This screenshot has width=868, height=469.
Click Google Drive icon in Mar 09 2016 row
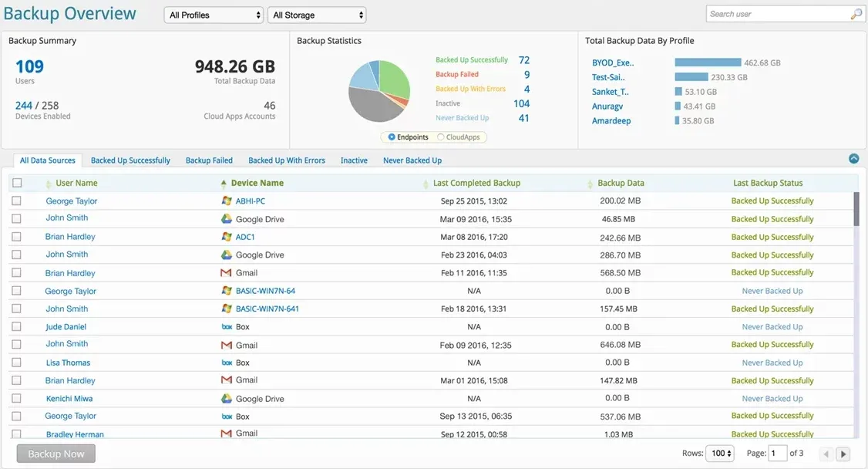(x=227, y=219)
